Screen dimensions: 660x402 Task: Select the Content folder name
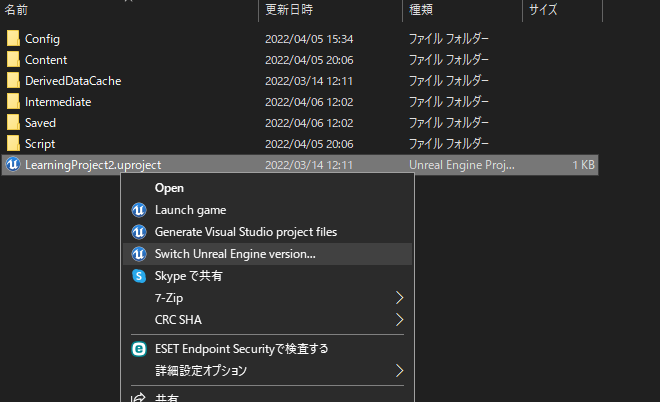click(x=46, y=60)
